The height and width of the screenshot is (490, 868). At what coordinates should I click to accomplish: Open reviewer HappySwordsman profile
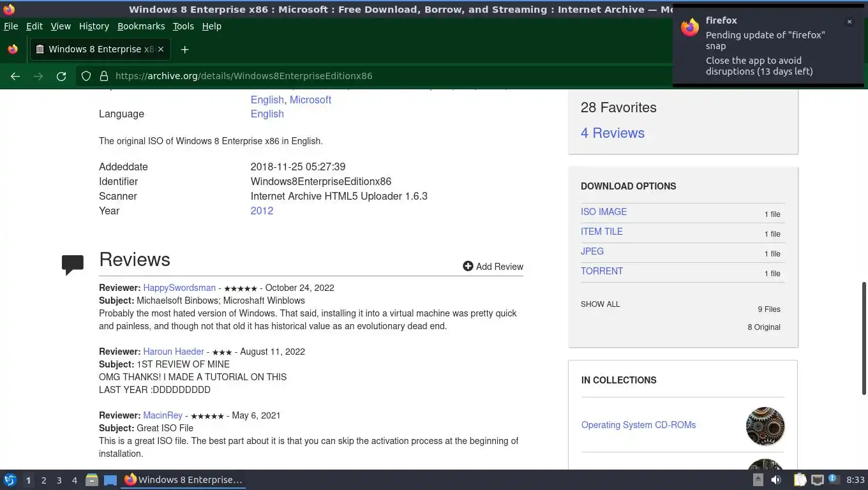click(179, 288)
